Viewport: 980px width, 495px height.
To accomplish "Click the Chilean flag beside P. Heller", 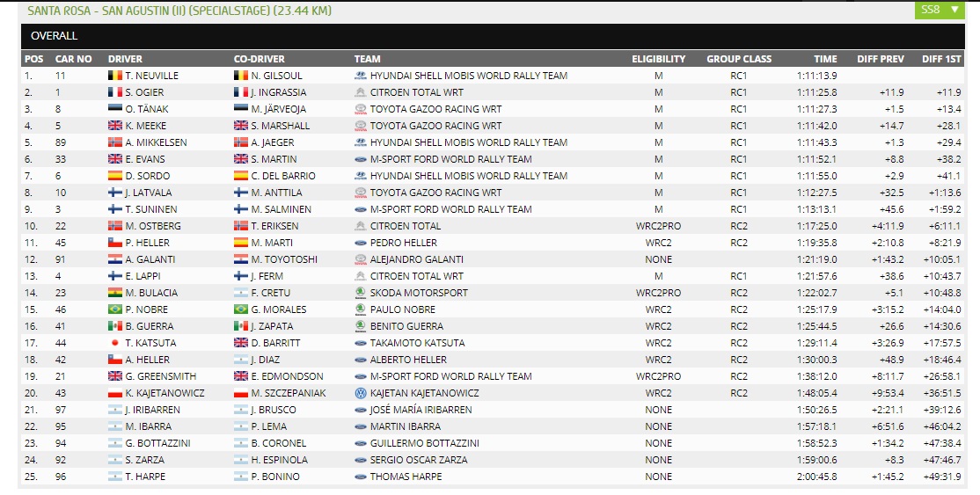I will 115,243.
